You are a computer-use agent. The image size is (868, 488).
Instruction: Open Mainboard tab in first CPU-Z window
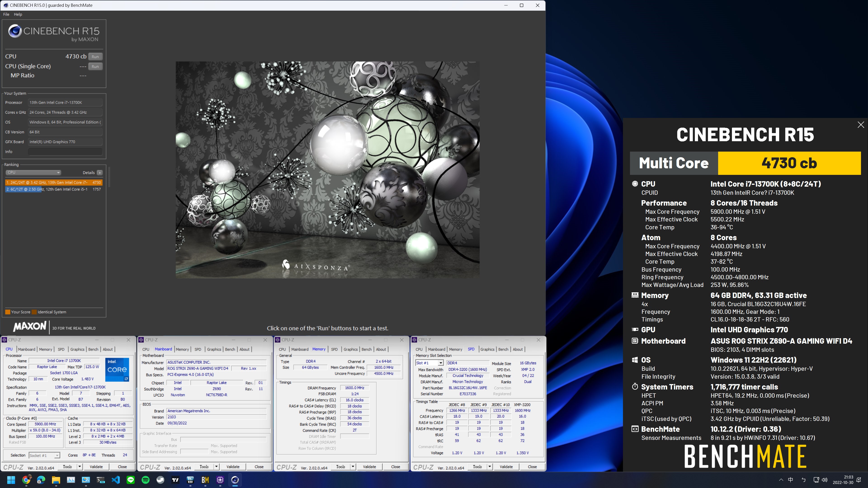coord(27,349)
